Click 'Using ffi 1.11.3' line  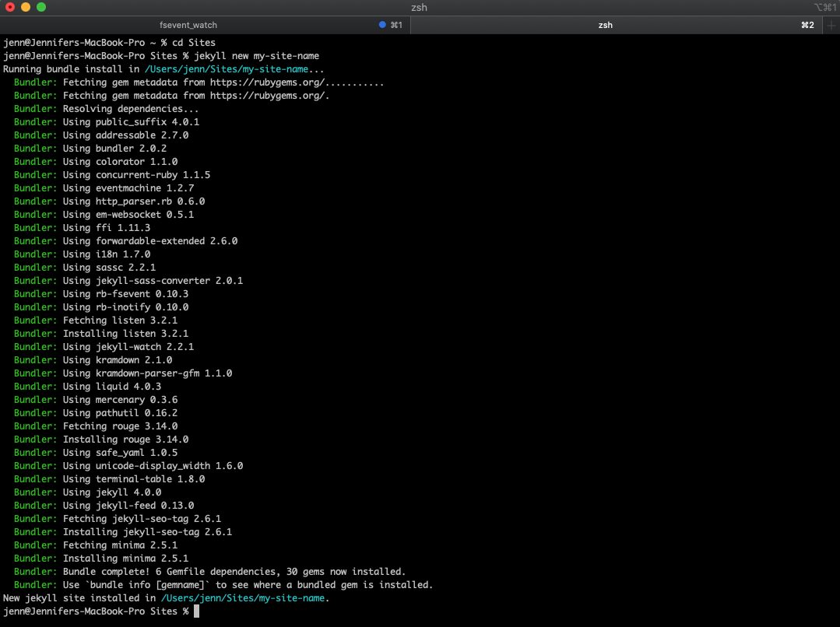[x=107, y=228]
